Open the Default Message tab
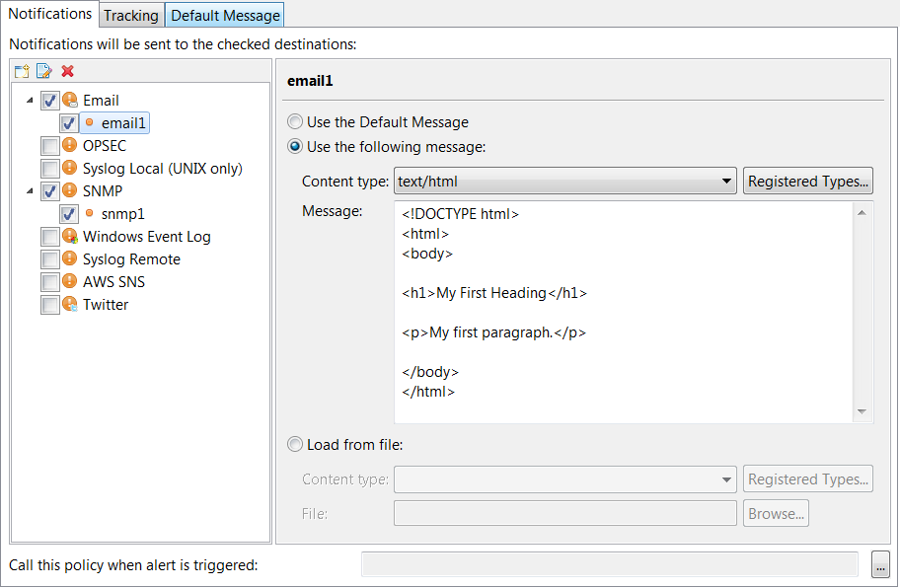Screen dimensions: 900x588 tap(226, 16)
